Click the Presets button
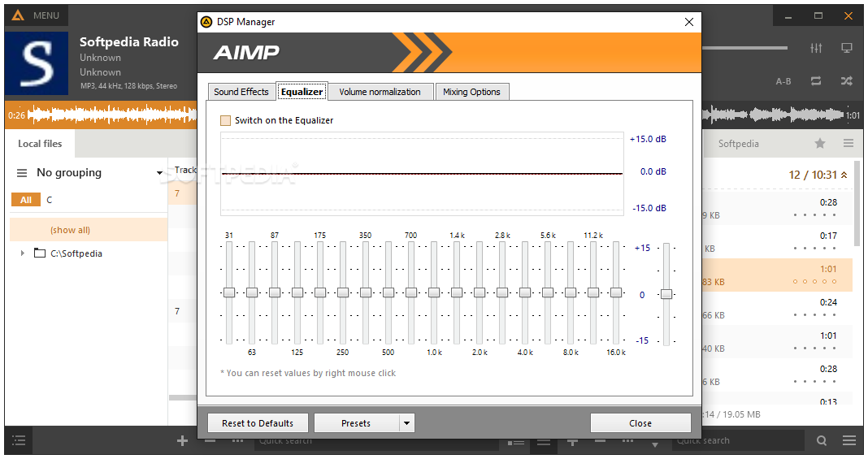The image size is (868, 459). 357,423
